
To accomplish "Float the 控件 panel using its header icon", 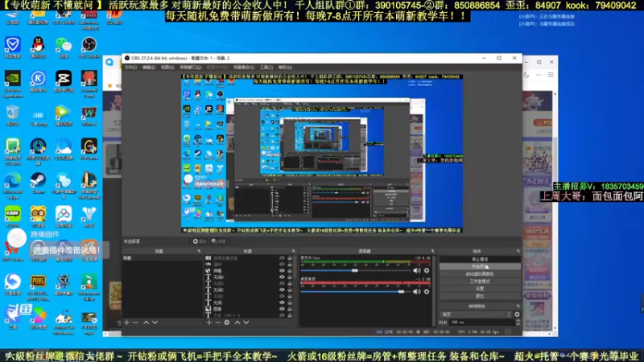I will pyautogui.click(x=518, y=251).
